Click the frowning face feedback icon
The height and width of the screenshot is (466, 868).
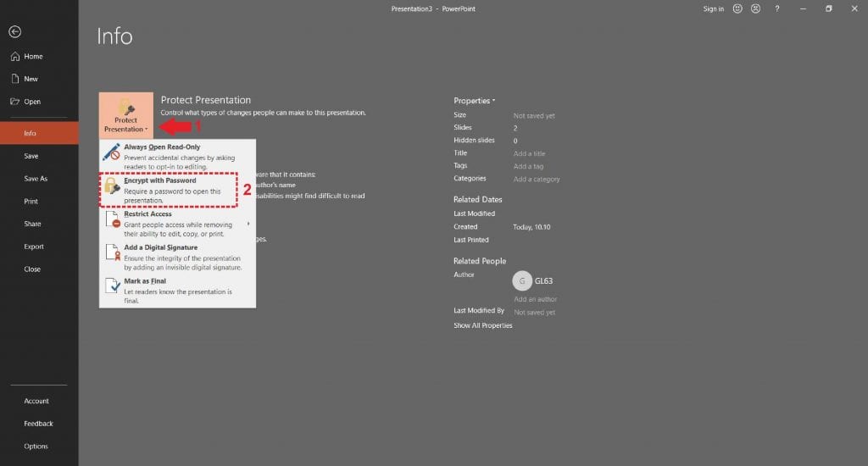755,8
